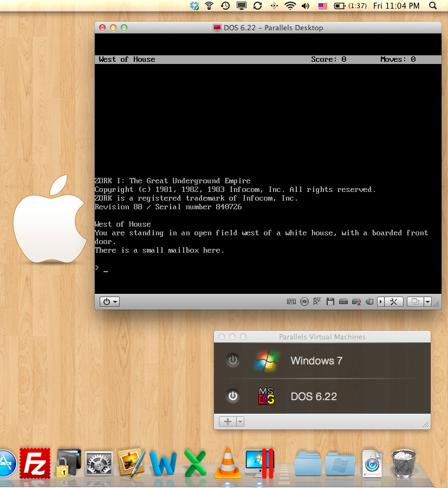Open the power button dropdown in DOS window
448x488 pixels.
pos(109,301)
